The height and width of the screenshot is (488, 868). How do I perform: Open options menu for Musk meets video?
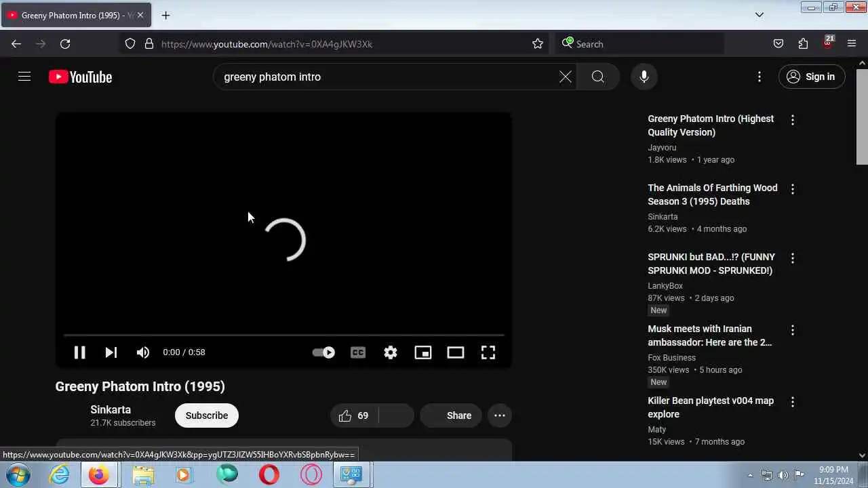click(x=792, y=330)
